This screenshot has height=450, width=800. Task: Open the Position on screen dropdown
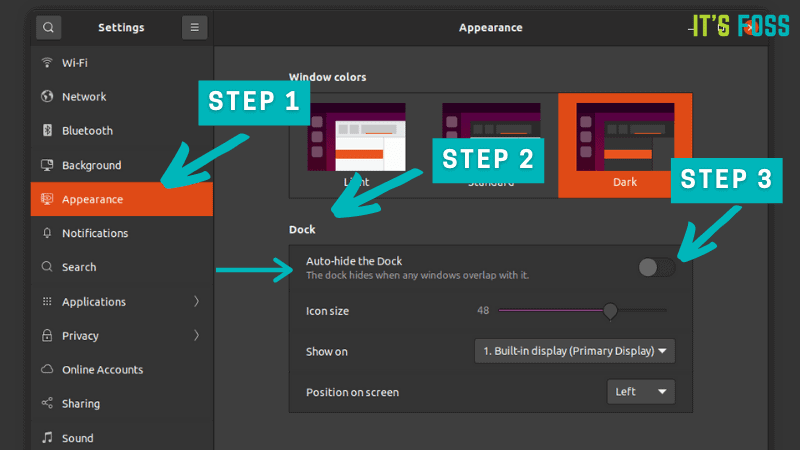pyautogui.click(x=641, y=391)
